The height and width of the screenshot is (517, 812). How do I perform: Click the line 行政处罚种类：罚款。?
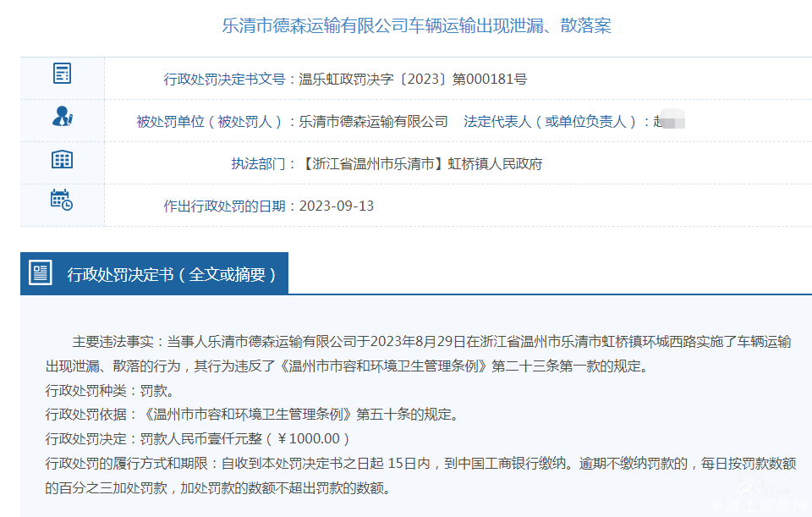click(110, 391)
